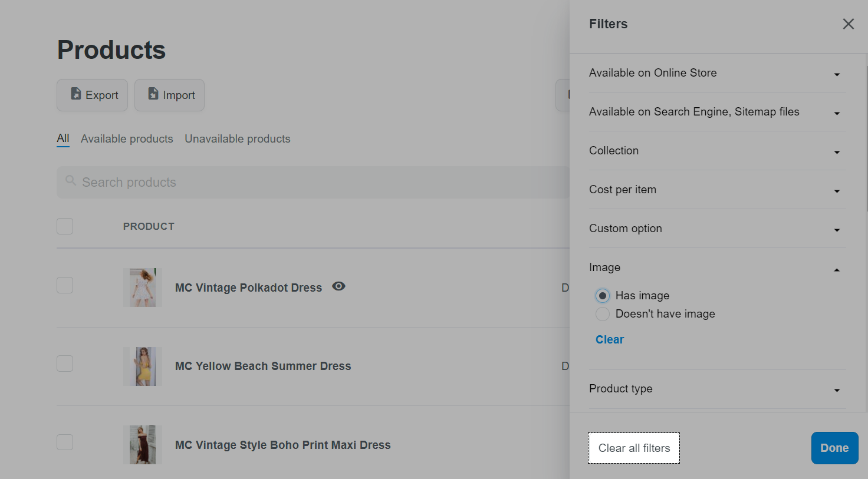Click the search magnifier icon in the products search bar
The image size is (868, 479).
coord(71,180)
